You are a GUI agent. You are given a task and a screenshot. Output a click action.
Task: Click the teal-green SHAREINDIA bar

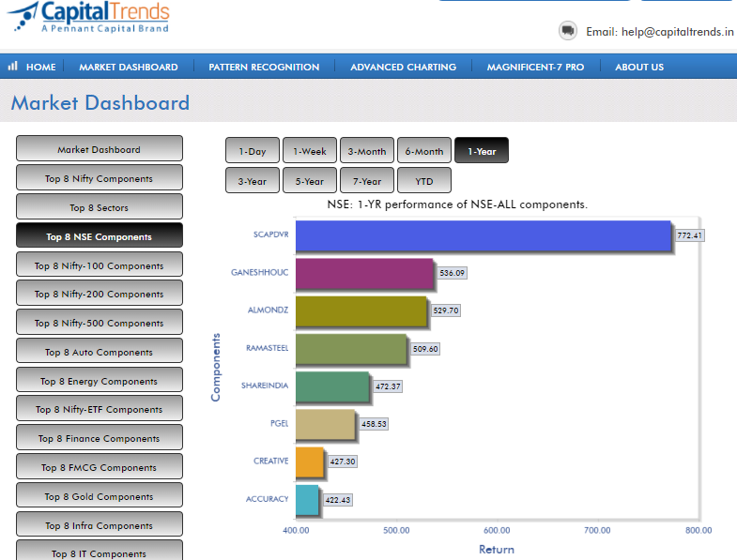tap(332, 386)
